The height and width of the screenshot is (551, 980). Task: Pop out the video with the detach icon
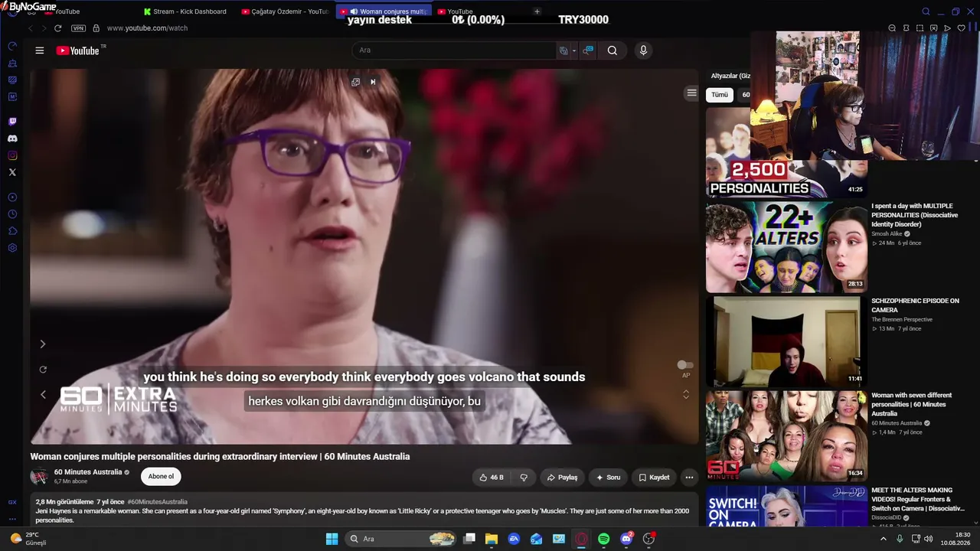click(x=356, y=82)
